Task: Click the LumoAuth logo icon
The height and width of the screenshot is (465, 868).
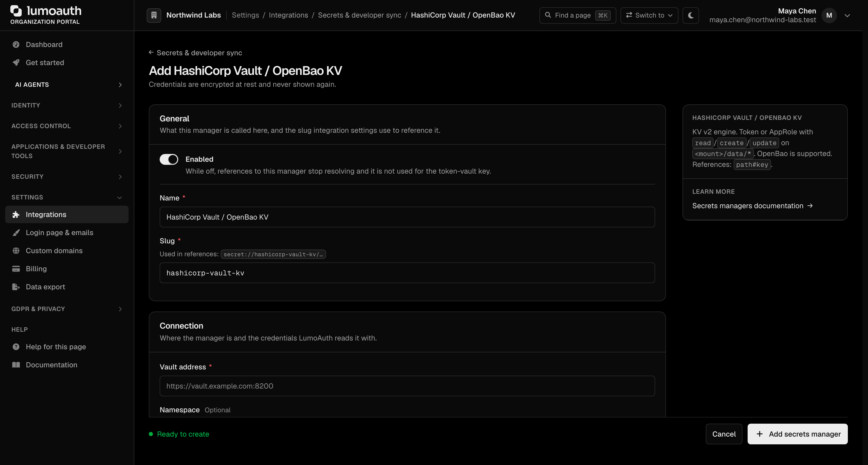Action: coord(16,11)
